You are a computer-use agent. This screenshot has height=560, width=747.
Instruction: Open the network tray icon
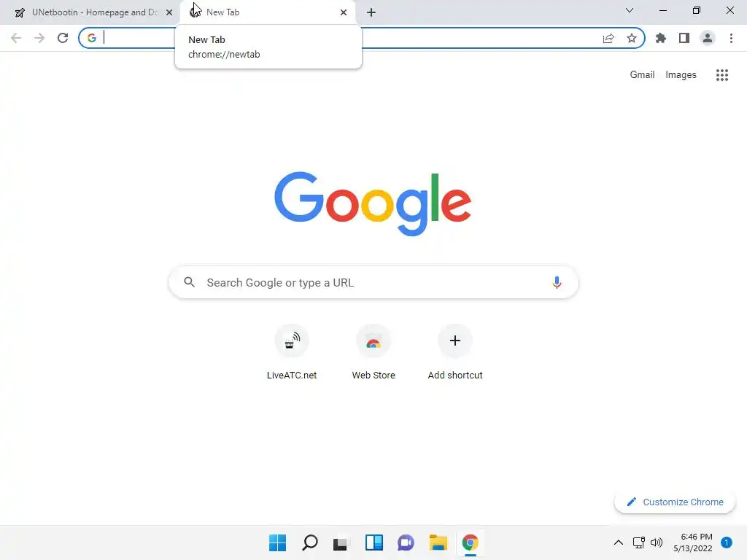639,542
